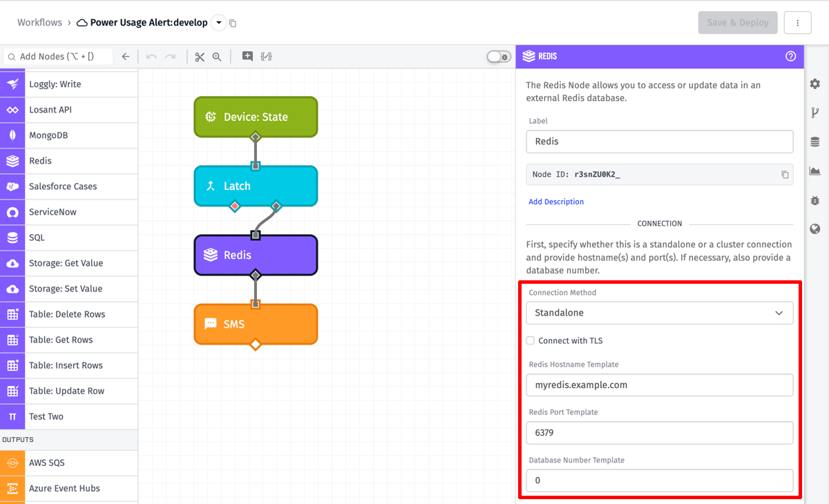This screenshot has width=829, height=504.
Task: Open Redis node help question mark
Action: [791, 57]
